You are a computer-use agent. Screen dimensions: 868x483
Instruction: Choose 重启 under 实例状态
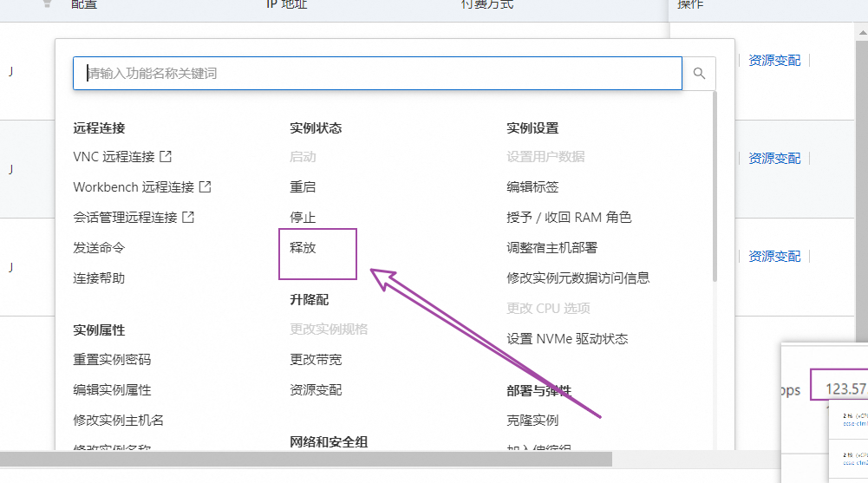[303, 187]
